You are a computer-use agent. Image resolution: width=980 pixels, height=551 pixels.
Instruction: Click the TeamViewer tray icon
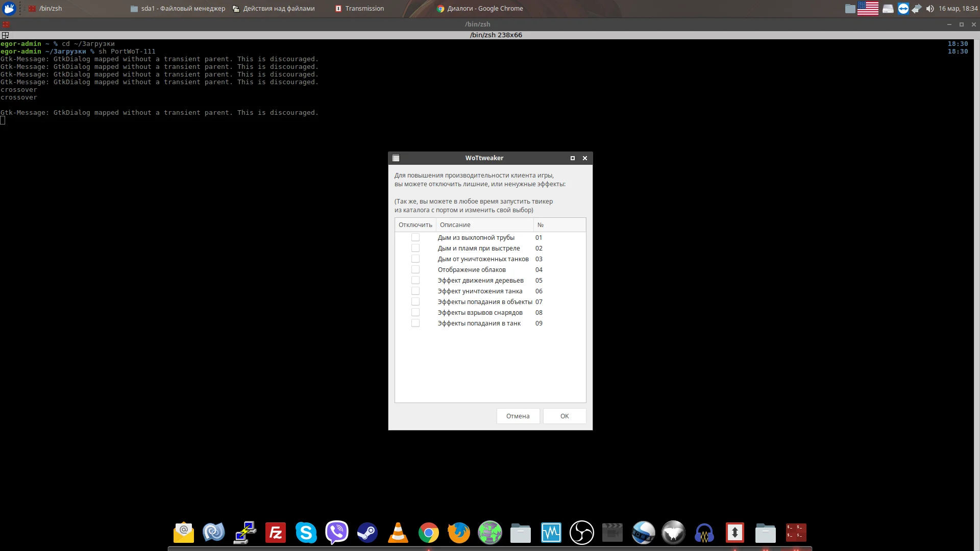(x=903, y=9)
